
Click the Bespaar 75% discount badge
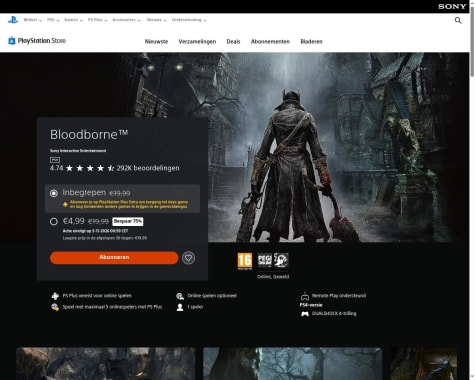point(128,221)
